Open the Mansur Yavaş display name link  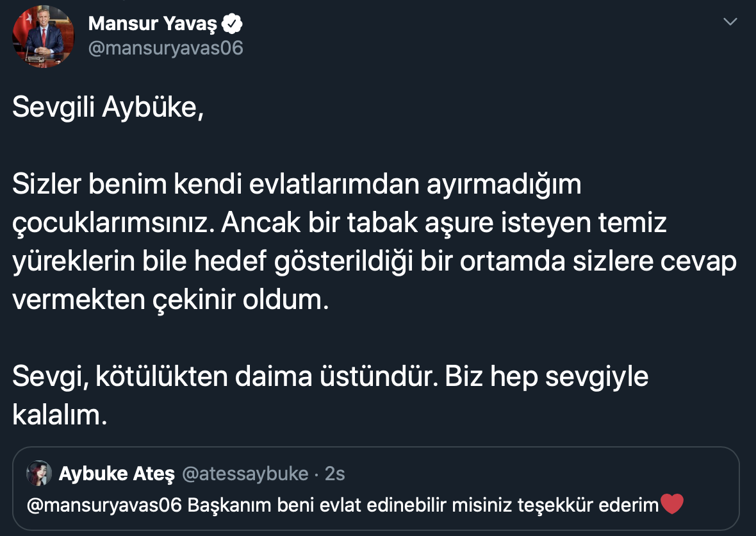pos(152,24)
